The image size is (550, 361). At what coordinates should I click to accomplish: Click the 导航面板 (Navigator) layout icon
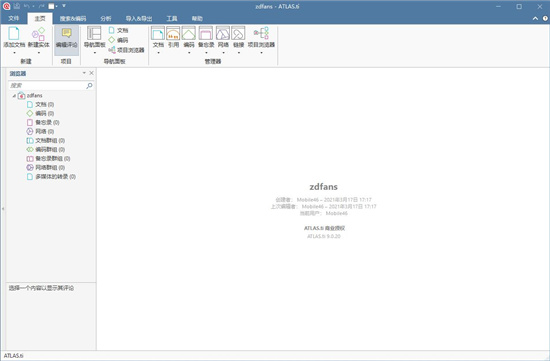pos(94,33)
